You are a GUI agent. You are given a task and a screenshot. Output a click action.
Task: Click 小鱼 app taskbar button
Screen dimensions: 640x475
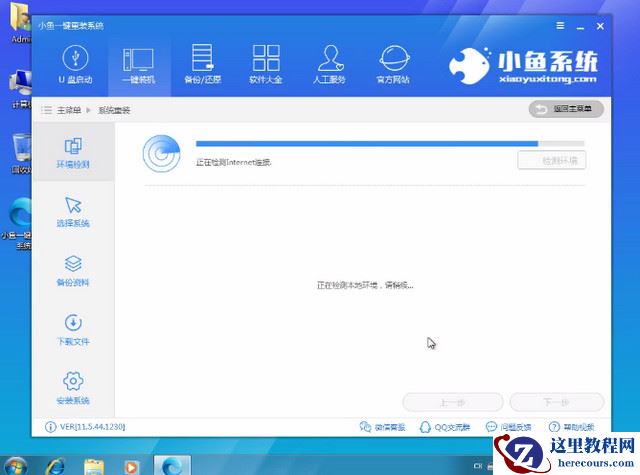click(x=172, y=466)
